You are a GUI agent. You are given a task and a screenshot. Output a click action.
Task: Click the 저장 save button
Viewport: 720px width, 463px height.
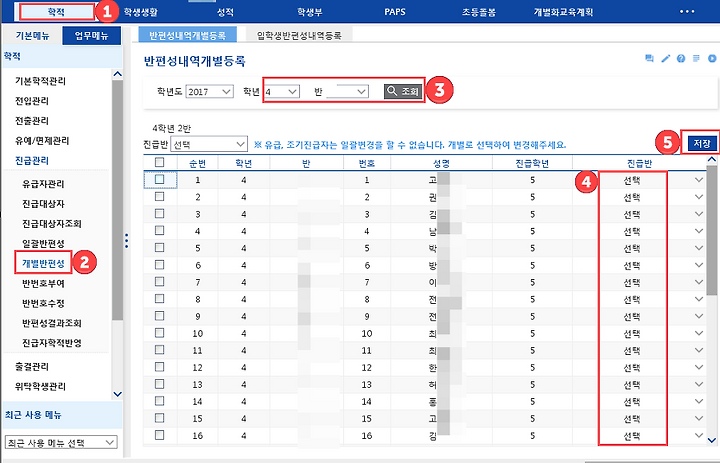click(x=702, y=143)
